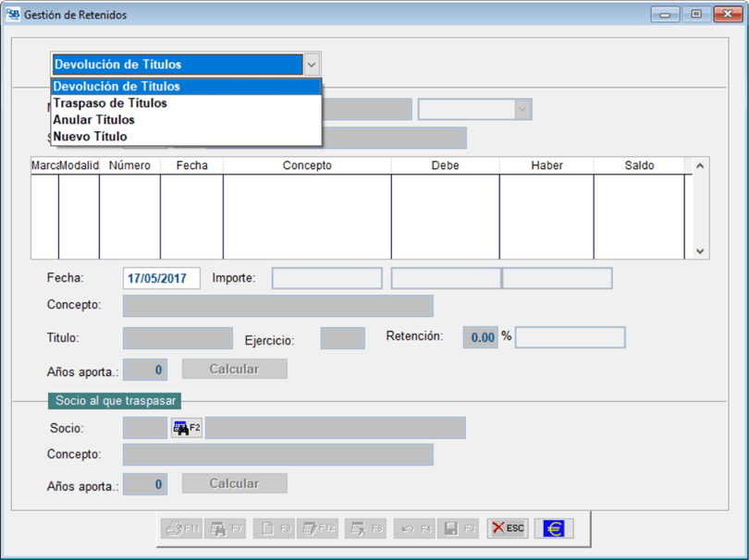Open socio search with binoculars F2 button
The height and width of the screenshot is (560, 749).
tap(186, 428)
